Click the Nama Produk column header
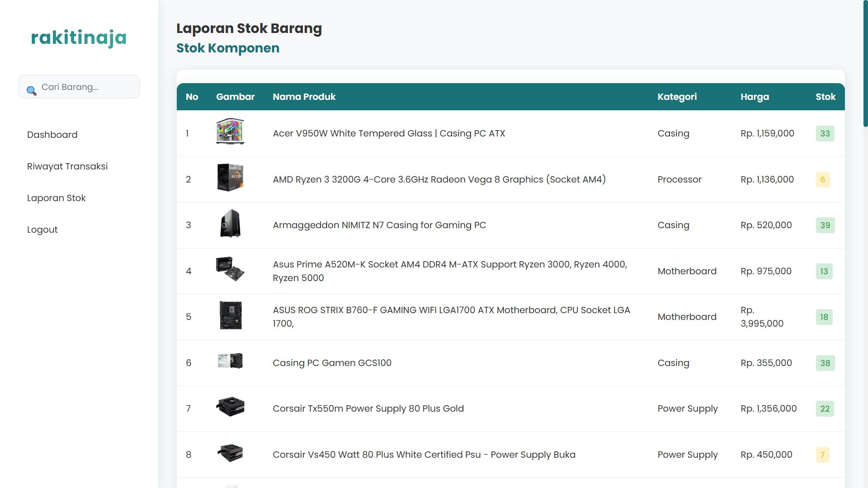The height and width of the screenshot is (488, 868). tap(304, 97)
